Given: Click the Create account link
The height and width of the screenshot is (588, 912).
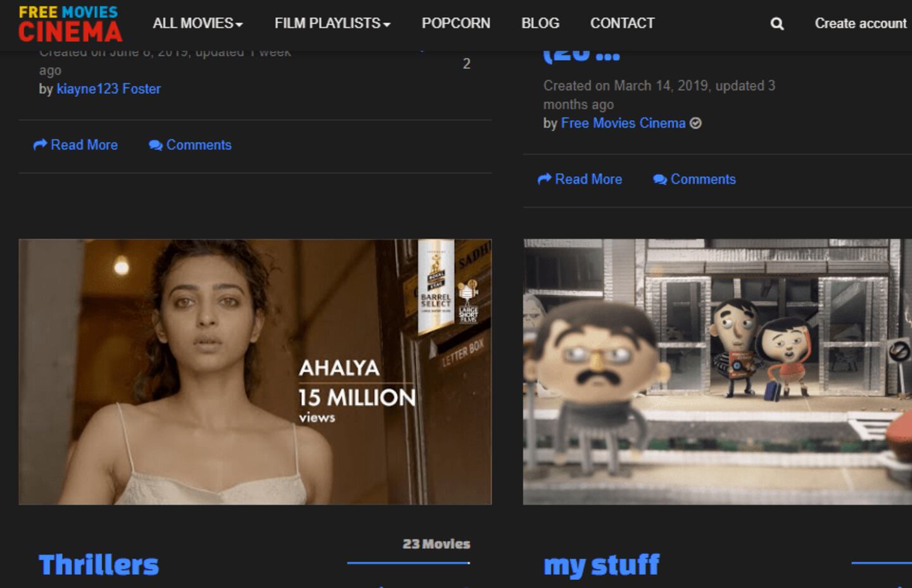Looking at the screenshot, I should pyautogui.click(x=860, y=23).
